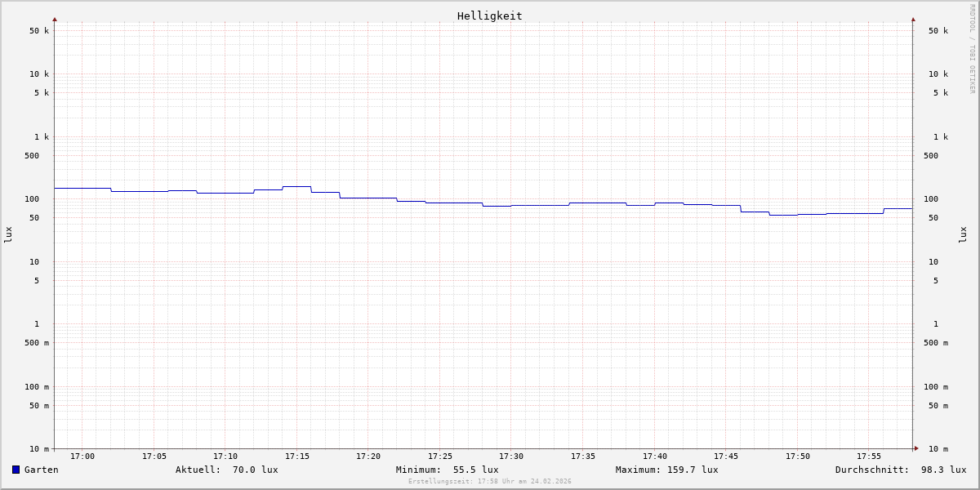The width and height of the screenshot is (980, 490).
Task: Select the Helligkeit chart title
Action: pyautogui.click(x=489, y=16)
